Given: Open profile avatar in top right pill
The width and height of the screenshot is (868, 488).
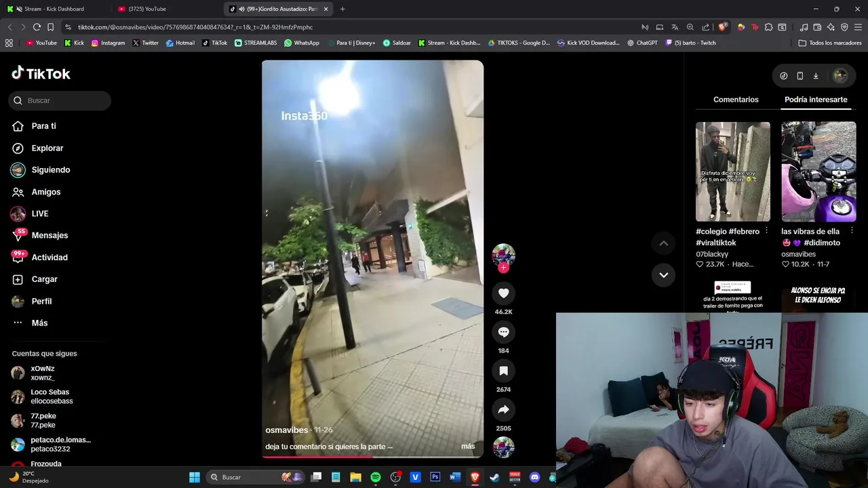Looking at the screenshot, I should click(840, 76).
